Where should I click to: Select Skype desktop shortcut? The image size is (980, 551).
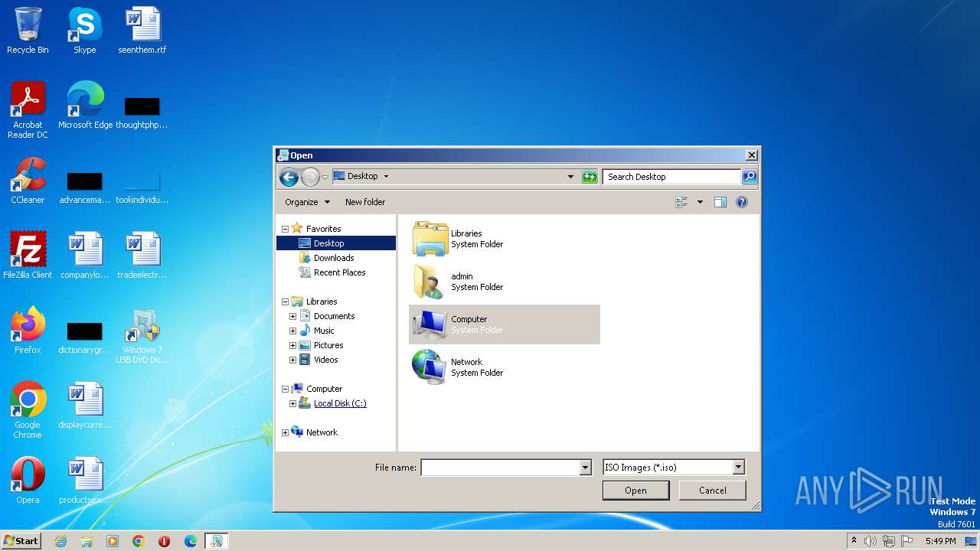84,31
